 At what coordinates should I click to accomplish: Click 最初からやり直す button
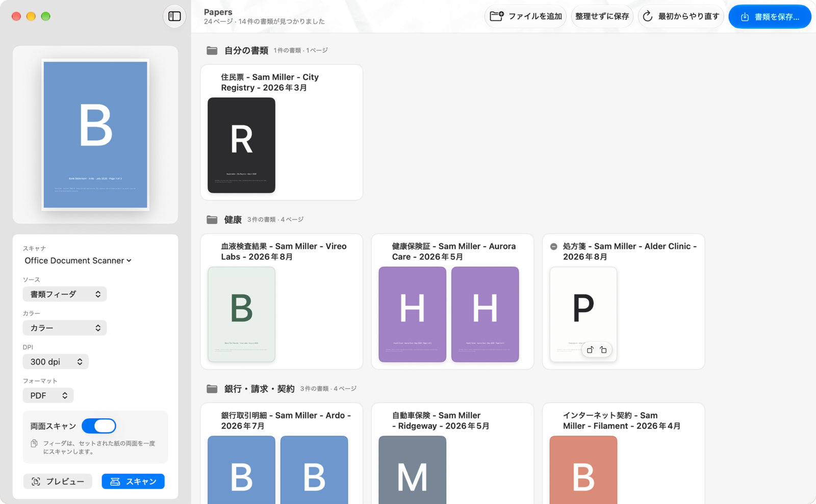(681, 16)
